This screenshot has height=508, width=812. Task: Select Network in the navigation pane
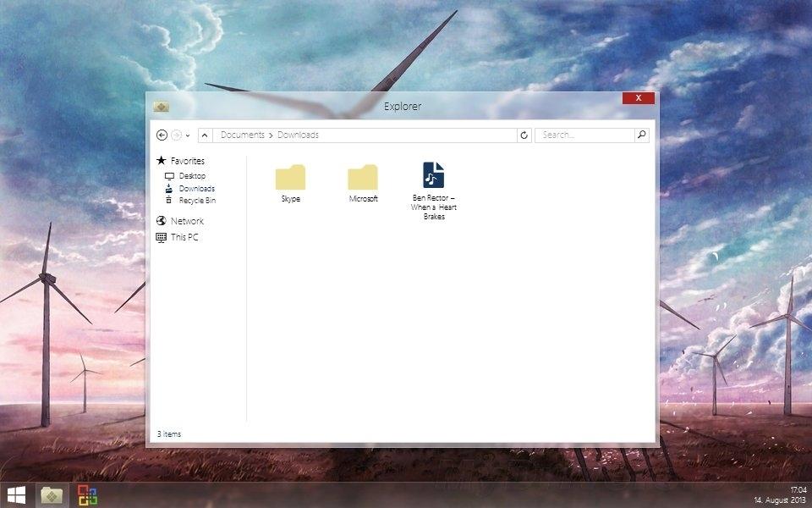point(187,221)
